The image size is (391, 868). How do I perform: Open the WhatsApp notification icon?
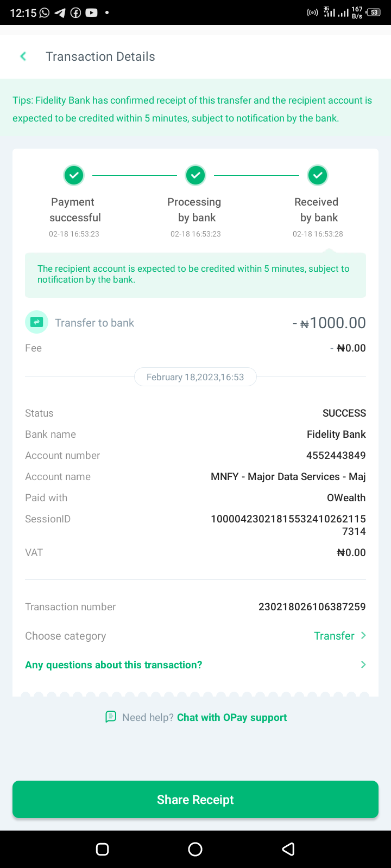(45, 12)
